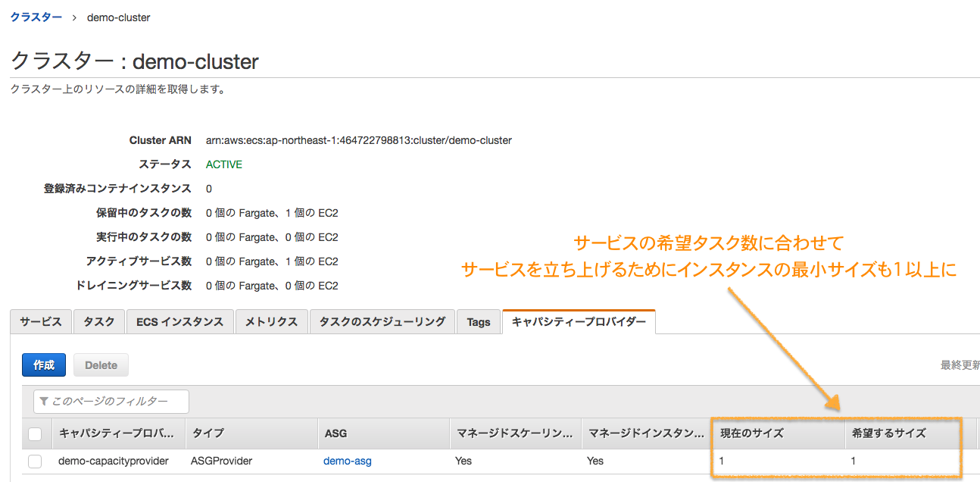The width and height of the screenshot is (980, 482).
Task: Open the タスク tab
Action: (98, 321)
